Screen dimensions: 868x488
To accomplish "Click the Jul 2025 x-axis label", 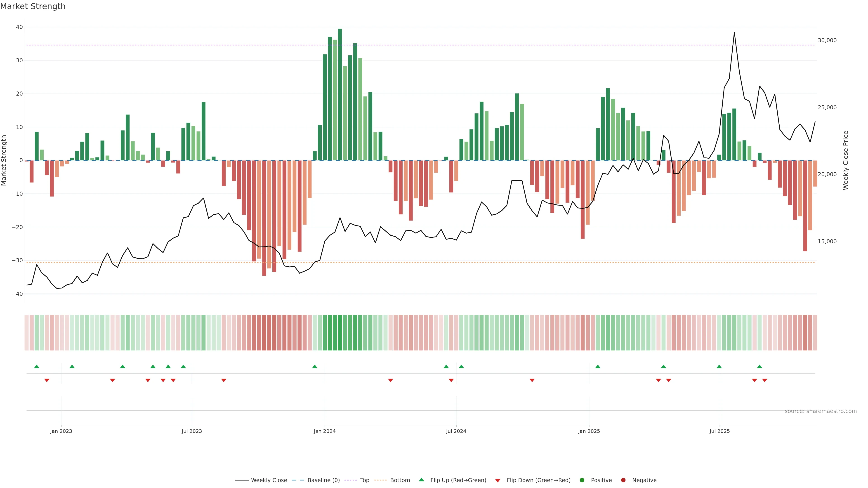I will click(719, 431).
